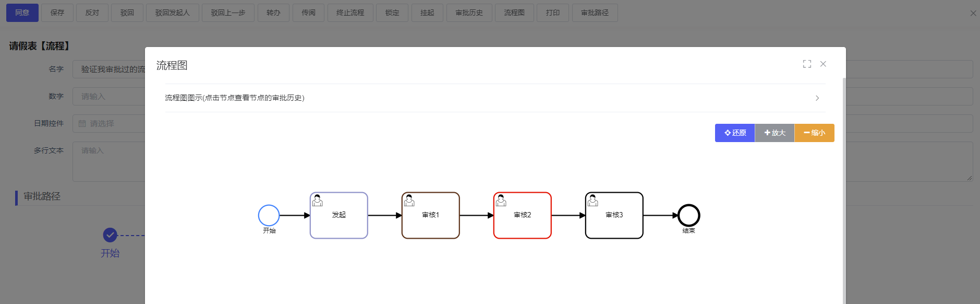Image resolution: width=980 pixels, height=304 pixels.
Task: Select the 发起 task node in the flowchart
Action: click(339, 215)
